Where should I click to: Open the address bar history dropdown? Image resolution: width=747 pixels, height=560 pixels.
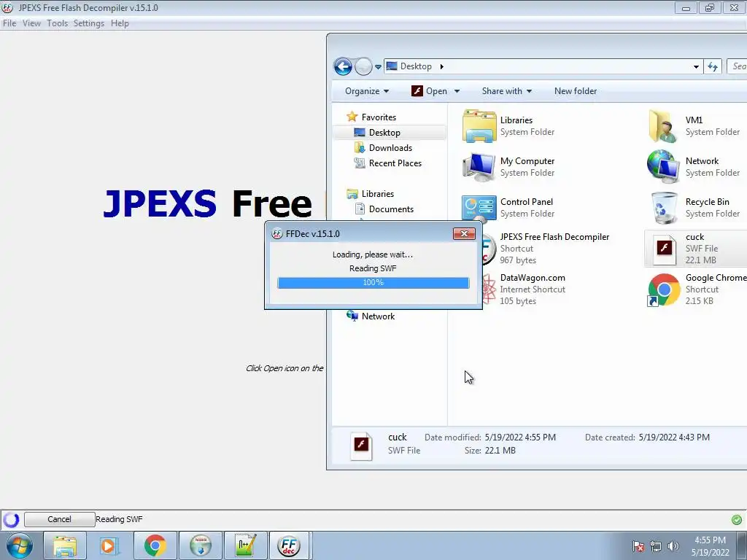click(x=696, y=66)
